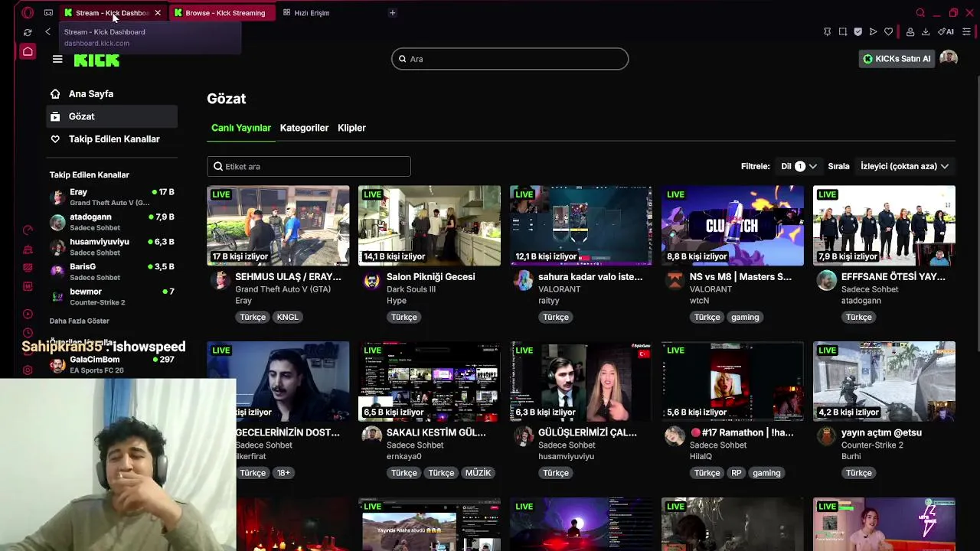Open the Opera GX main menu logo
The image size is (980, 551).
28,12
